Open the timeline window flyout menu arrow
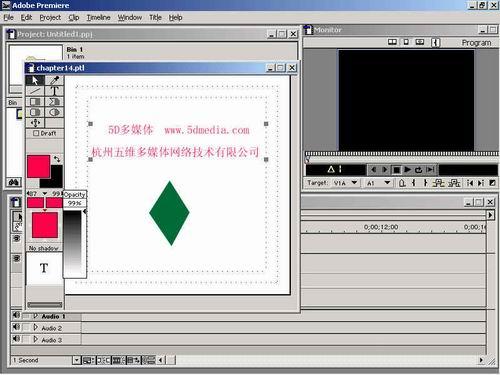This screenshot has width=500, height=375. click(x=490, y=215)
